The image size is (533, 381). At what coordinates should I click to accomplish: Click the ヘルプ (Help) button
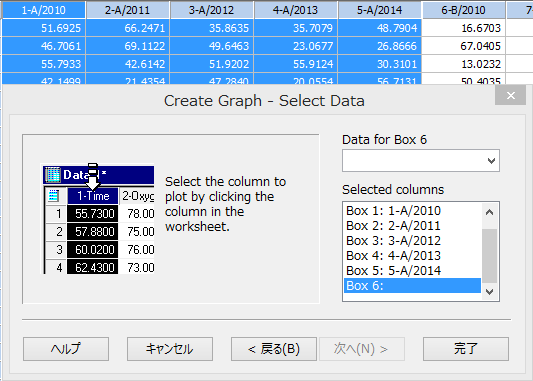pyautogui.click(x=66, y=349)
